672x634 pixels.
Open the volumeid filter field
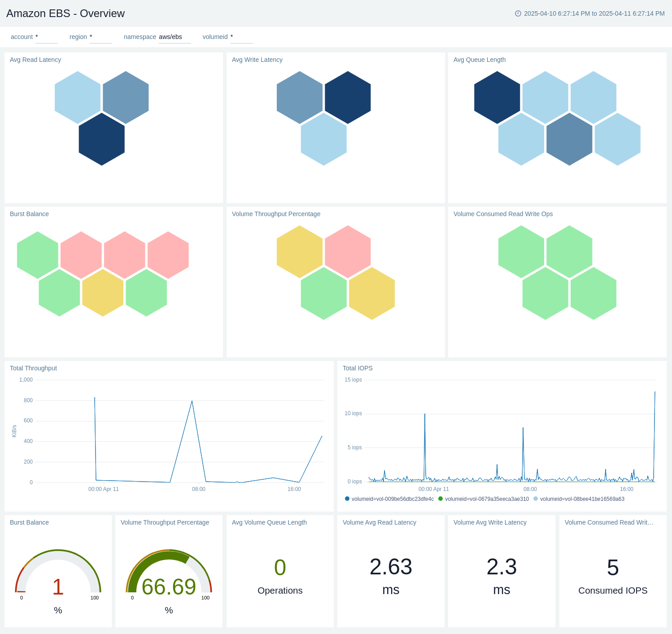pyautogui.click(x=241, y=37)
